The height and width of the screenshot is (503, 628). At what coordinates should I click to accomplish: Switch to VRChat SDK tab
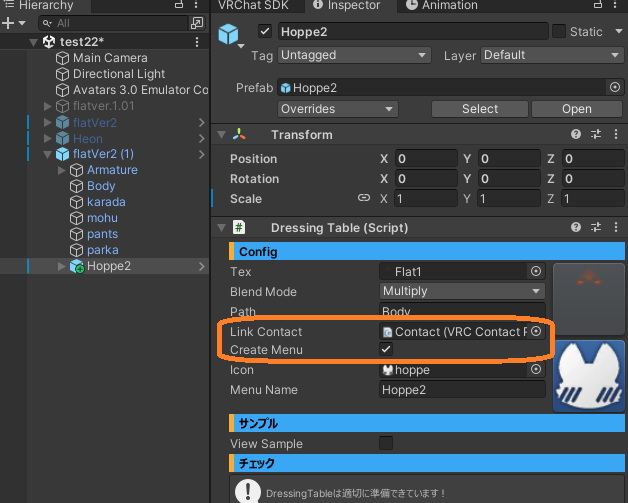click(253, 5)
